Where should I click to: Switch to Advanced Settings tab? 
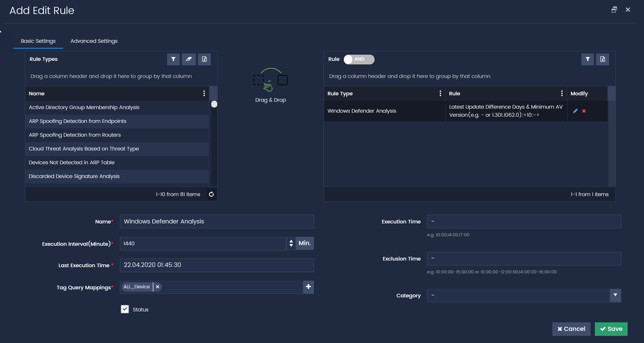point(94,41)
